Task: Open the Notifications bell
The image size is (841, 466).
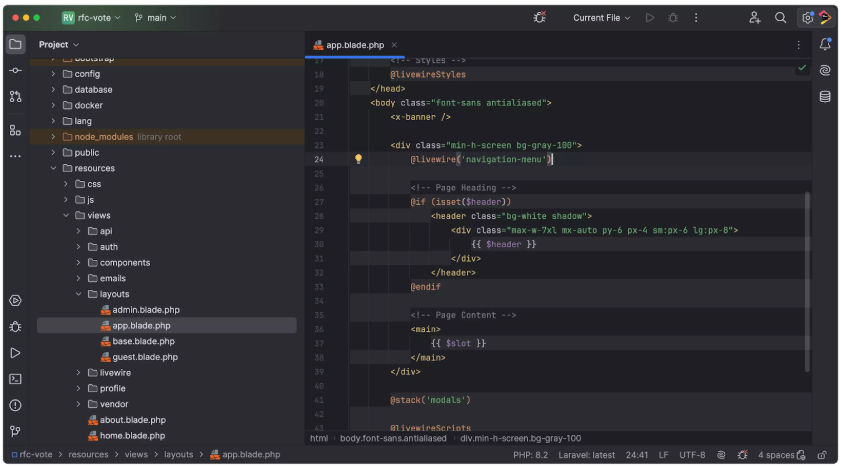Action: coord(825,45)
